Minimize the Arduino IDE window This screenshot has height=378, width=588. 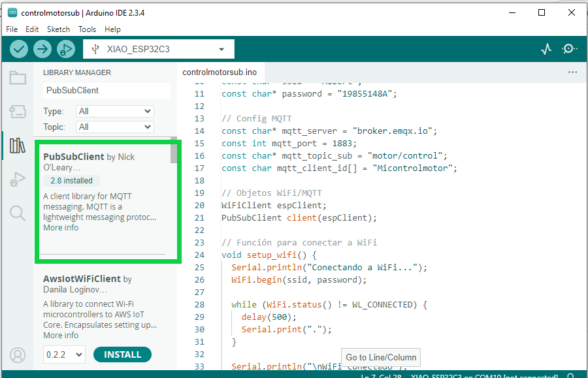tap(512, 13)
